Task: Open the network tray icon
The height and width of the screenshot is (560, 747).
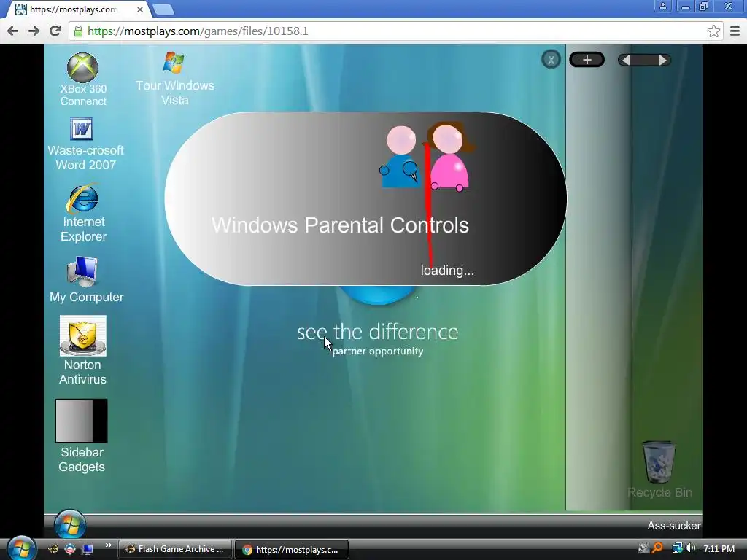Action: tap(677, 548)
